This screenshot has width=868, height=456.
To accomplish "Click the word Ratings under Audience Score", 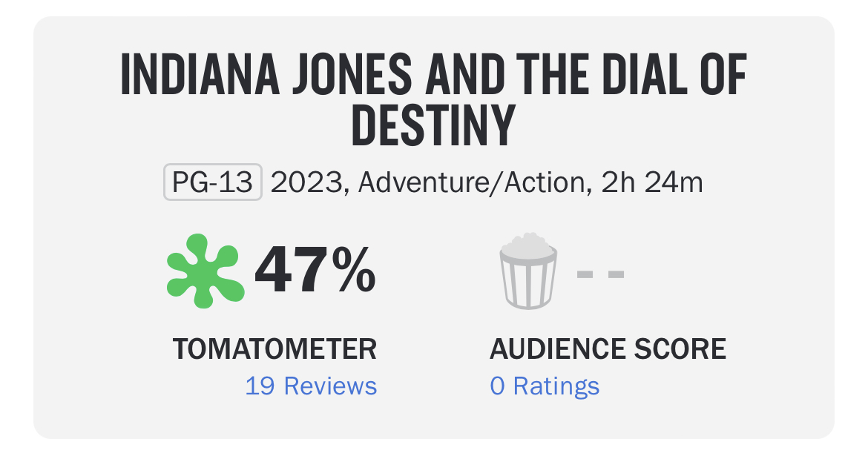I will pos(556,386).
